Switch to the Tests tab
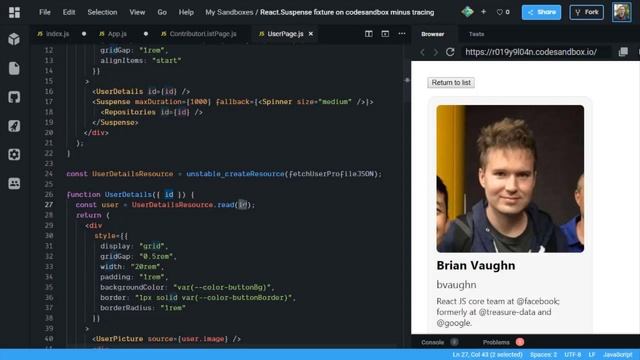 coord(476,34)
